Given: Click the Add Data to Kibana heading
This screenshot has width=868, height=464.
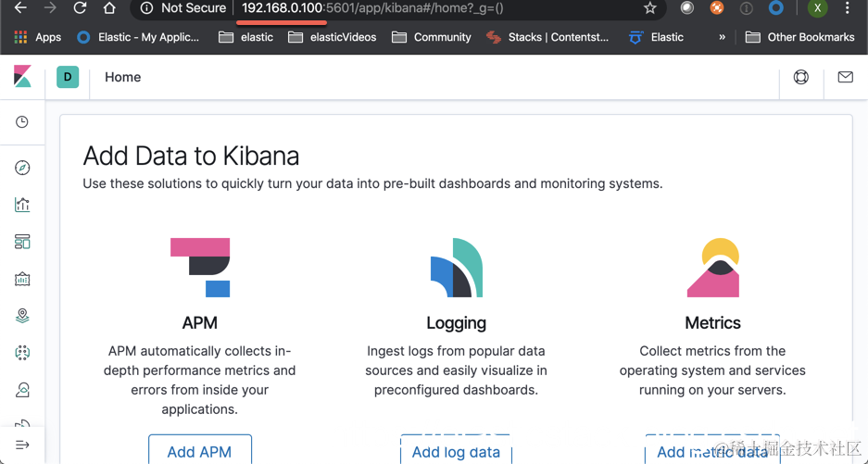Looking at the screenshot, I should tap(191, 156).
